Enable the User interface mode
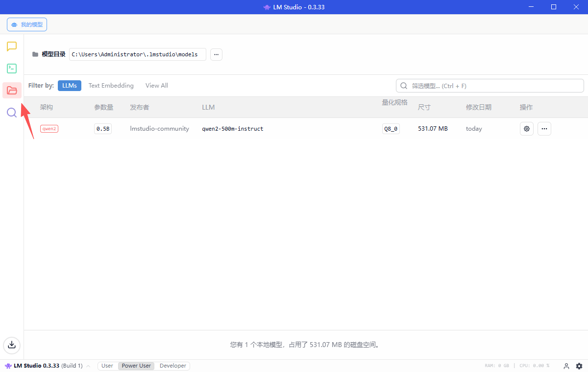 coord(107,366)
